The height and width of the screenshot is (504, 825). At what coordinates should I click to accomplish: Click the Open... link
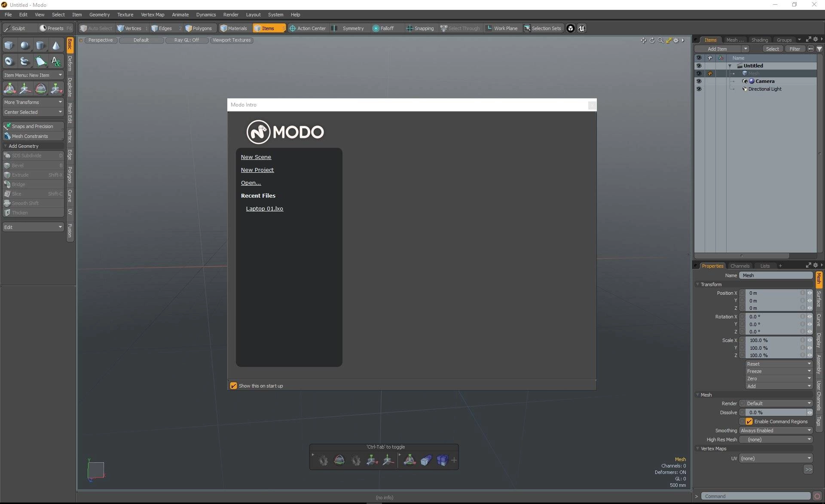click(251, 183)
